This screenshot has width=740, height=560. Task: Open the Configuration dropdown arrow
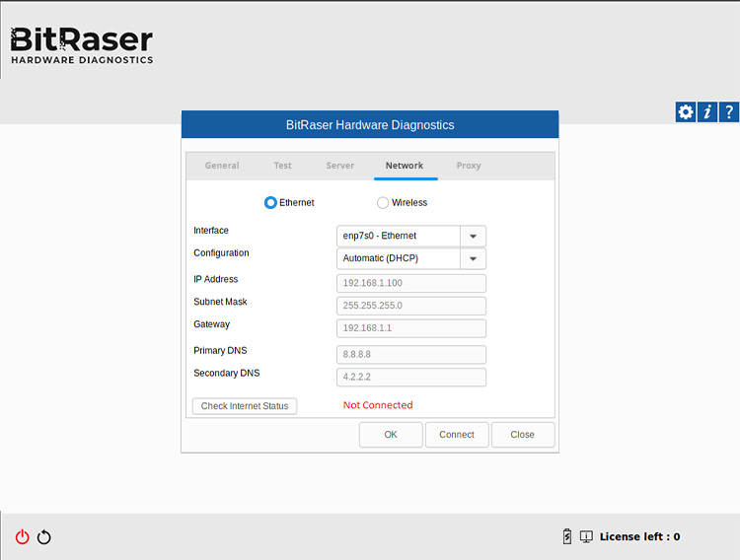473,259
